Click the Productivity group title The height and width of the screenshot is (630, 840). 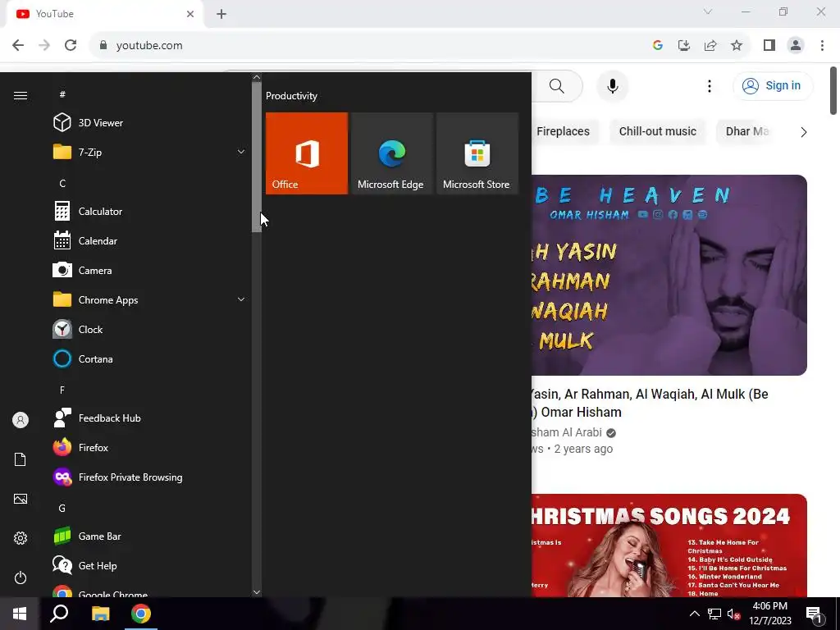coord(291,96)
